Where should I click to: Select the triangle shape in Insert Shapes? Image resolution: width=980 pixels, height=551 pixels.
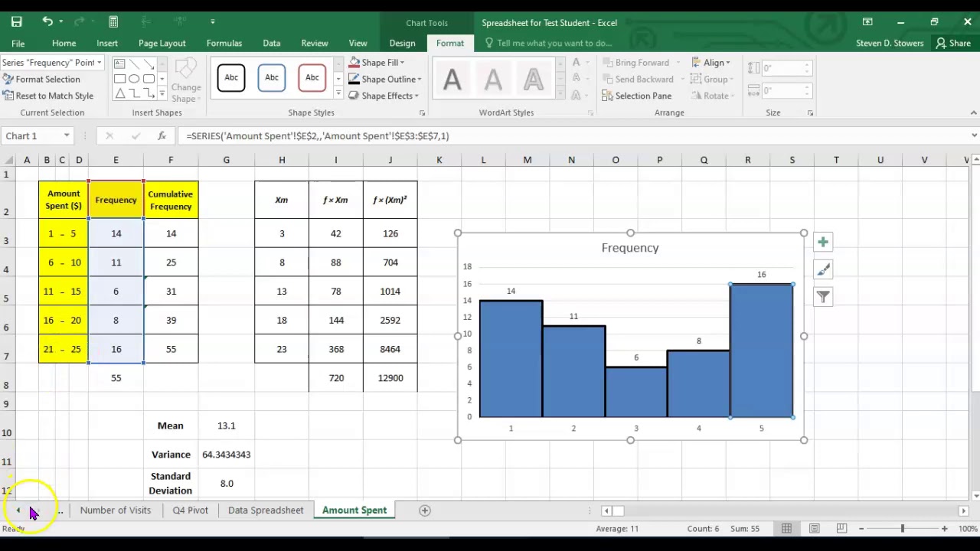point(119,93)
